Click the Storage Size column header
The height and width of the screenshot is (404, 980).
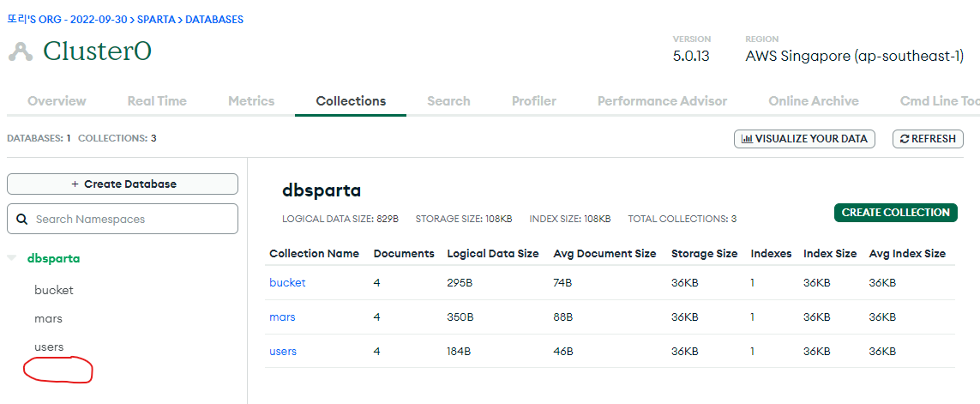tap(705, 254)
